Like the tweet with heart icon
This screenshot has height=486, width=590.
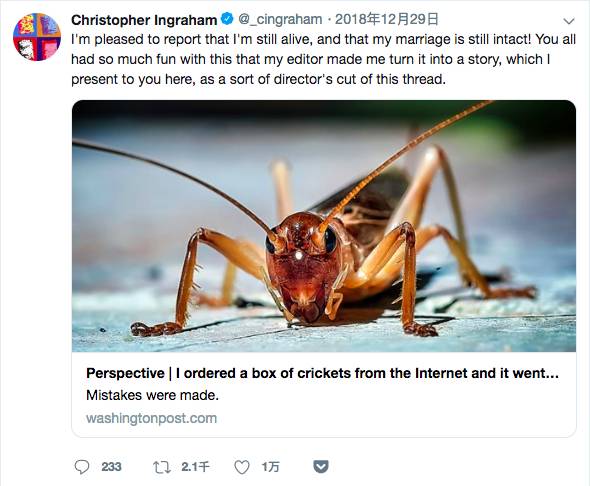(242, 467)
